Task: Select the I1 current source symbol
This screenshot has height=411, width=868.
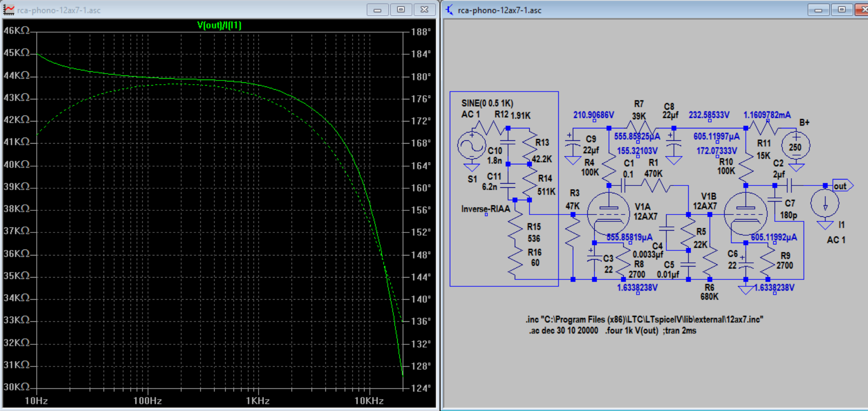Action: point(825,203)
